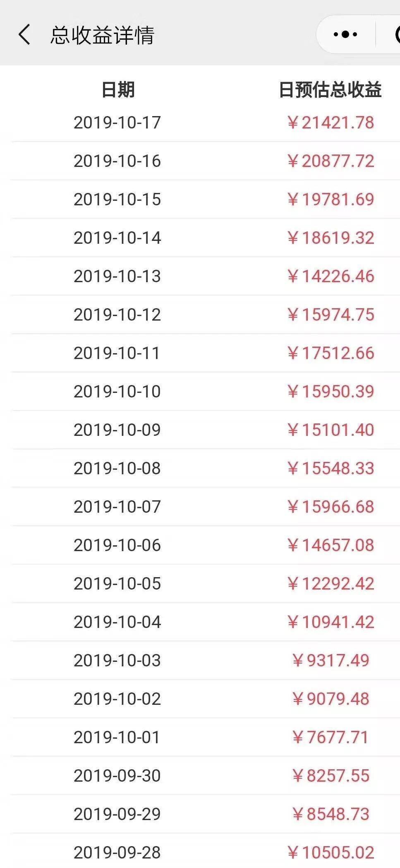400x868 pixels.
Task: Tap the ¥19781.69 earnings amount
Action: click(331, 199)
